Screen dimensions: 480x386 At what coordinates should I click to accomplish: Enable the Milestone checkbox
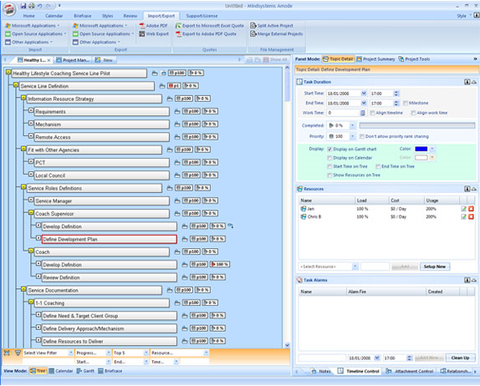pos(405,103)
